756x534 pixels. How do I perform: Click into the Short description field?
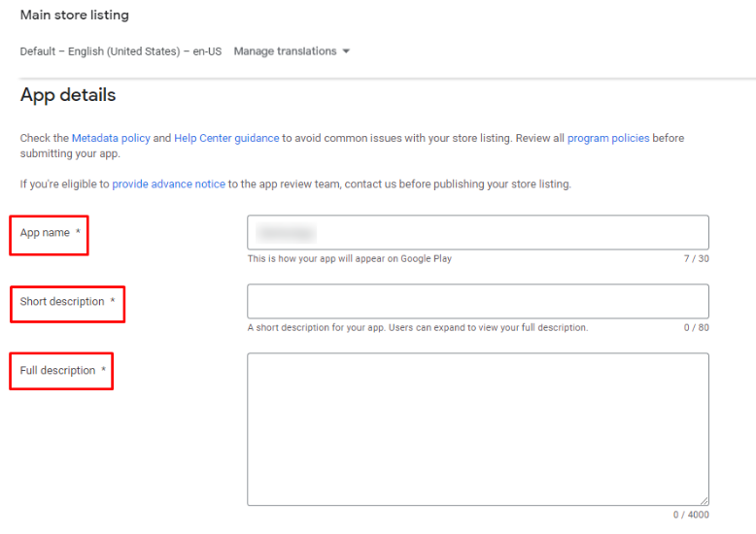(477, 301)
